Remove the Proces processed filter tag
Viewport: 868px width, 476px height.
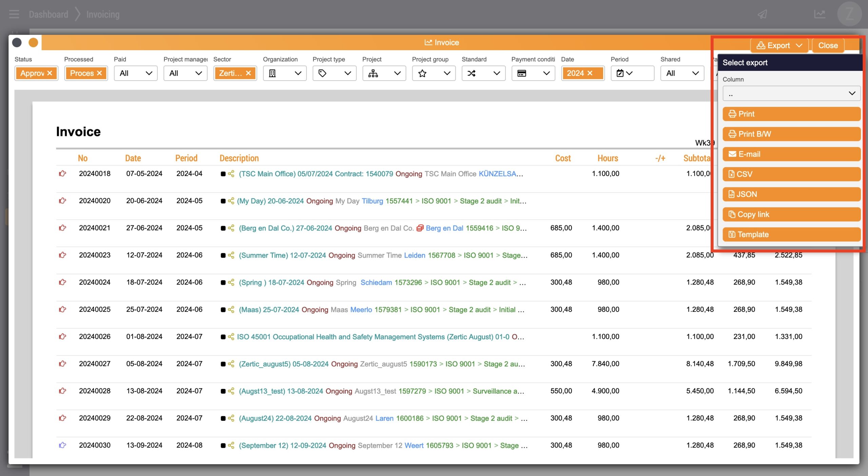(99, 73)
